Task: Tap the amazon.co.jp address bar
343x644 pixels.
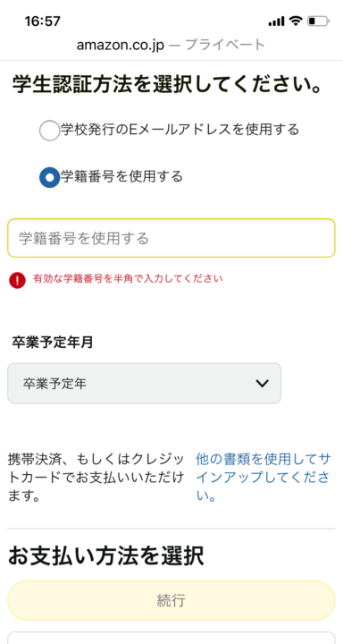Action: [171, 45]
